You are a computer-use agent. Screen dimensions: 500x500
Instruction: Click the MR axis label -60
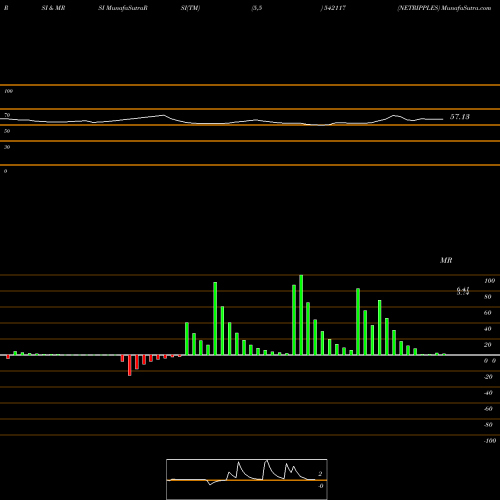pos(488,409)
